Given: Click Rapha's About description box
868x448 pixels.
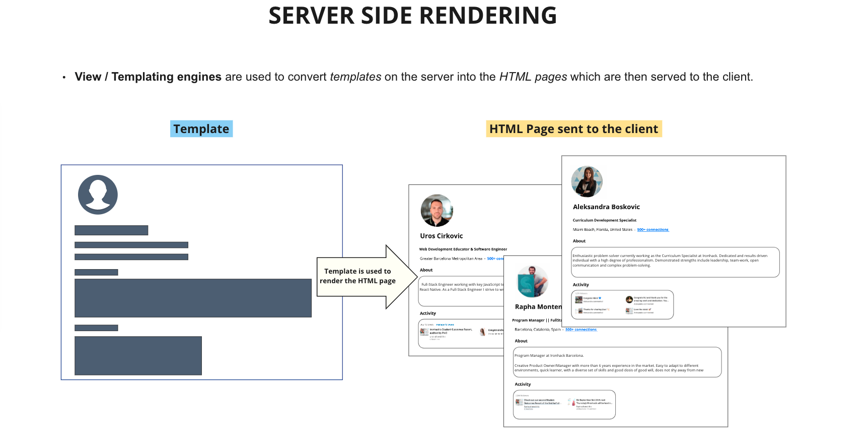Looking at the screenshot, I should point(617,362).
